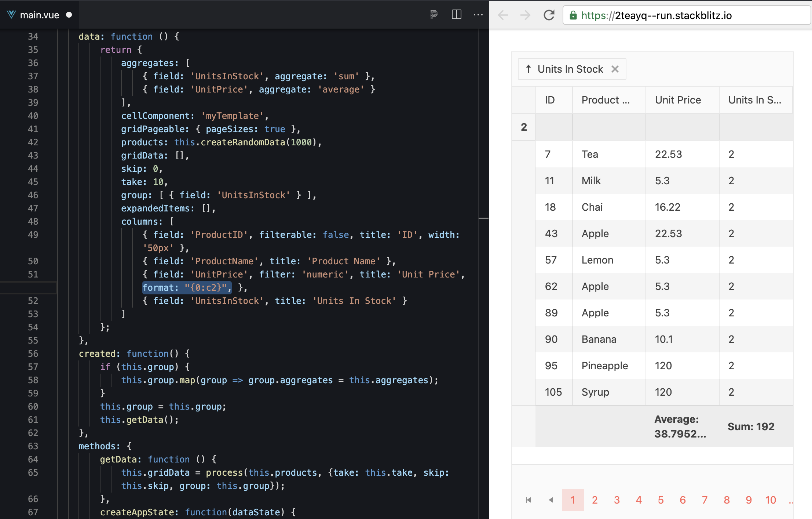Click more pages ellipsis in pager
This screenshot has height=519, width=812.
(790, 501)
